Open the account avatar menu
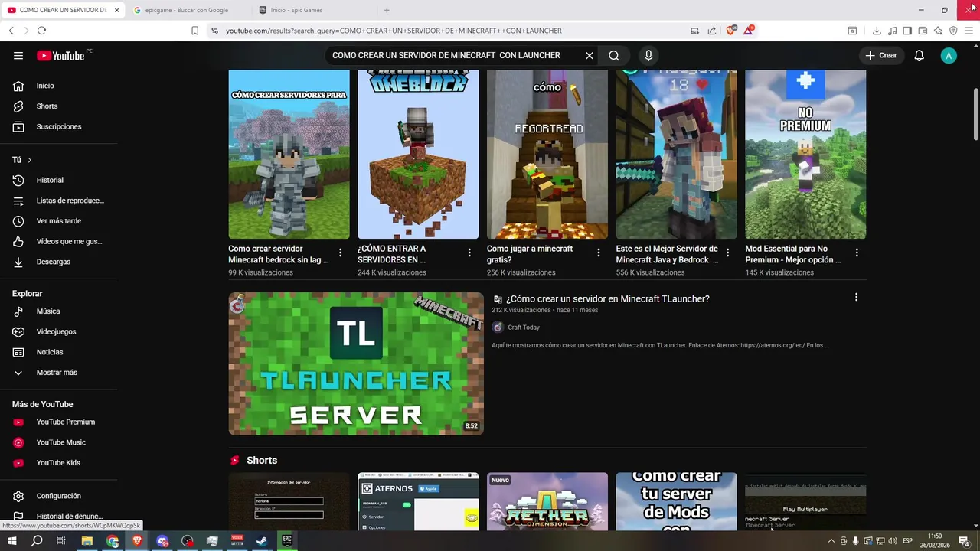The height and width of the screenshot is (551, 980). pyautogui.click(x=949, y=55)
